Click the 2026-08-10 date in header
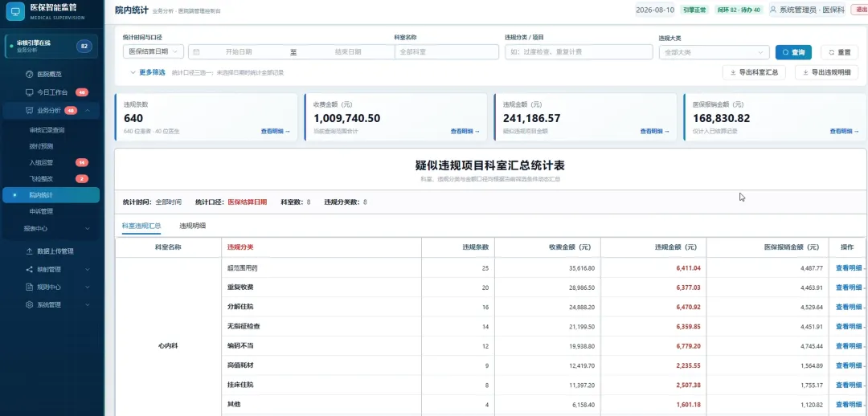The width and height of the screenshot is (868, 416). (x=655, y=10)
